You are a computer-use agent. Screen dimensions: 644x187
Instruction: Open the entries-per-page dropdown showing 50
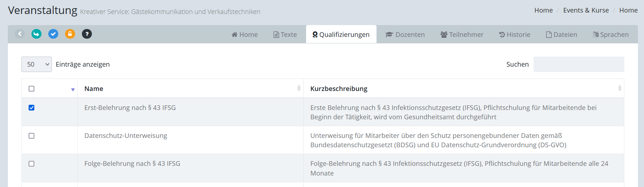point(36,64)
